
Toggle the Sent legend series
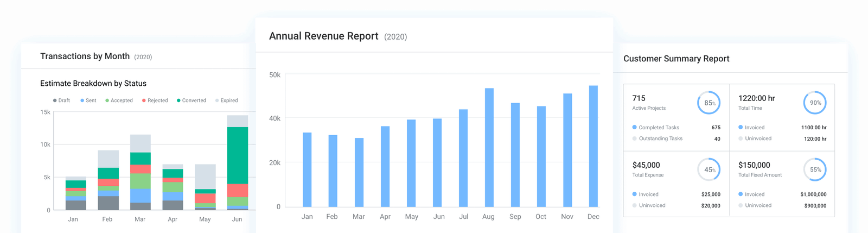[x=88, y=100]
